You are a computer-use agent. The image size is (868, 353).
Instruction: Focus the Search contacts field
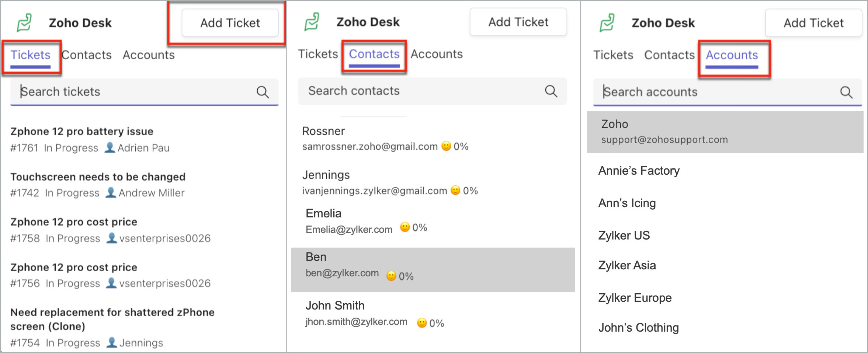coord(420,91)
